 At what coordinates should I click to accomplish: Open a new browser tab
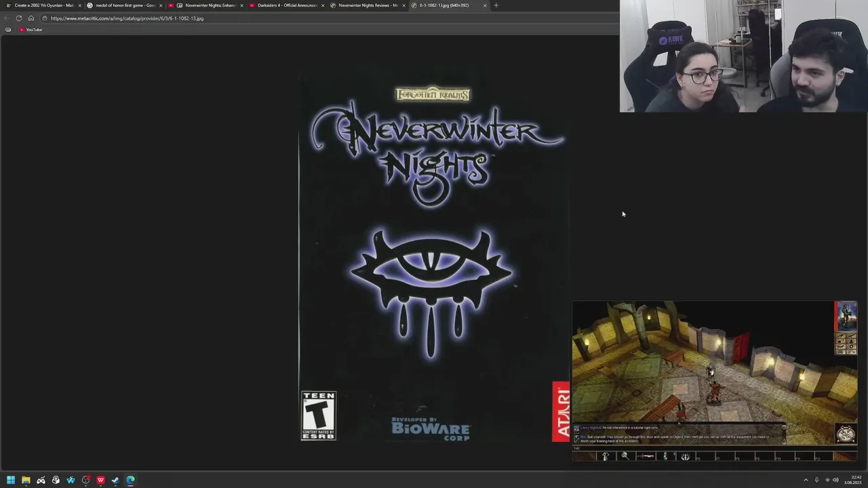pos(496,5)
